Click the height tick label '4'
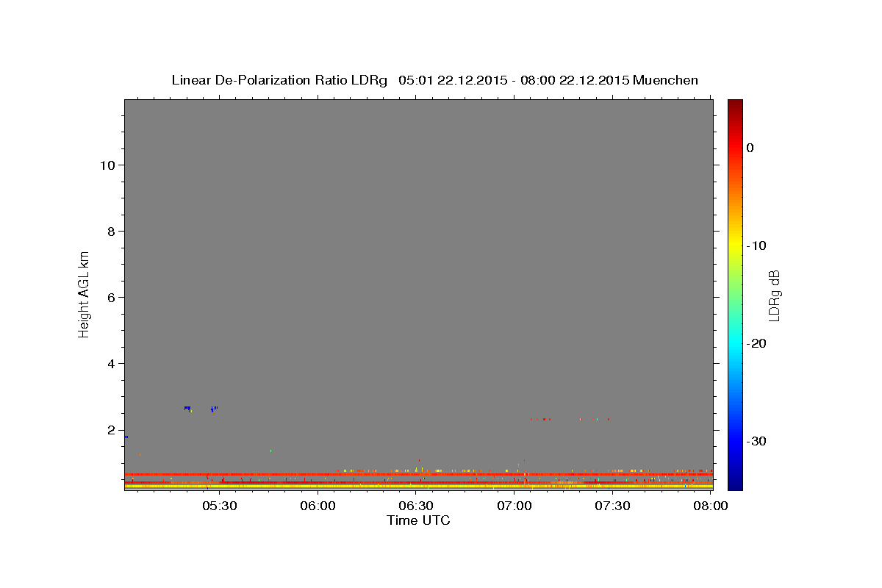This screenshot has width=882, height=588. (x=112, y=363)
